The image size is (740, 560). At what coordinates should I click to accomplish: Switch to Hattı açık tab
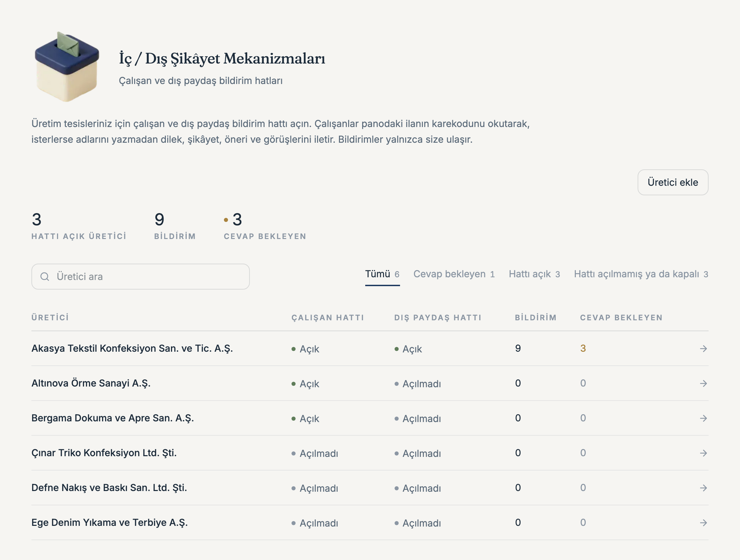534,274
